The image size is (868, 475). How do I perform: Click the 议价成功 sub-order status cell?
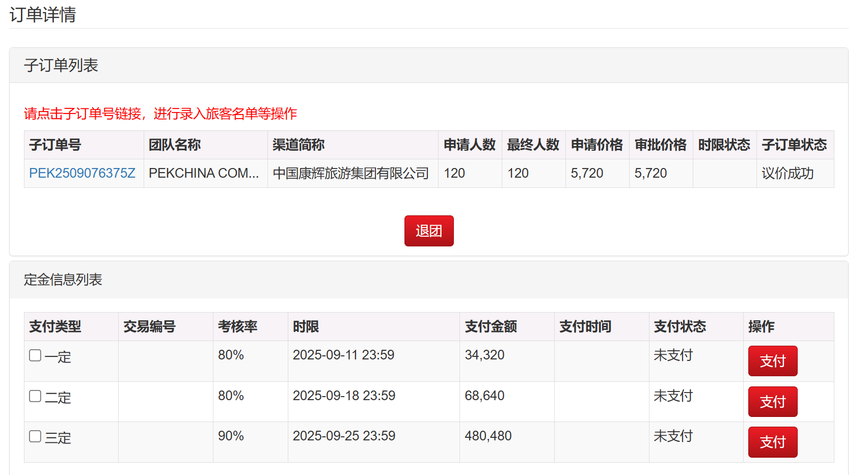788,174
